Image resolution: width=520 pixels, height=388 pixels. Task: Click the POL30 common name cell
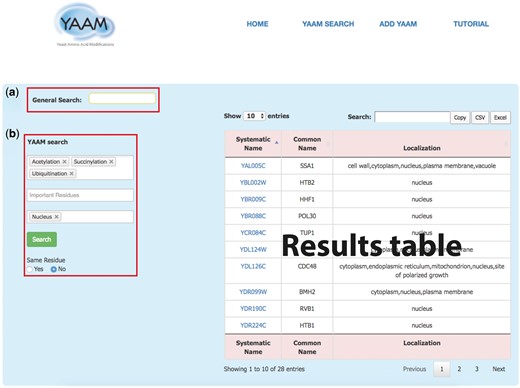pos(307,216)
